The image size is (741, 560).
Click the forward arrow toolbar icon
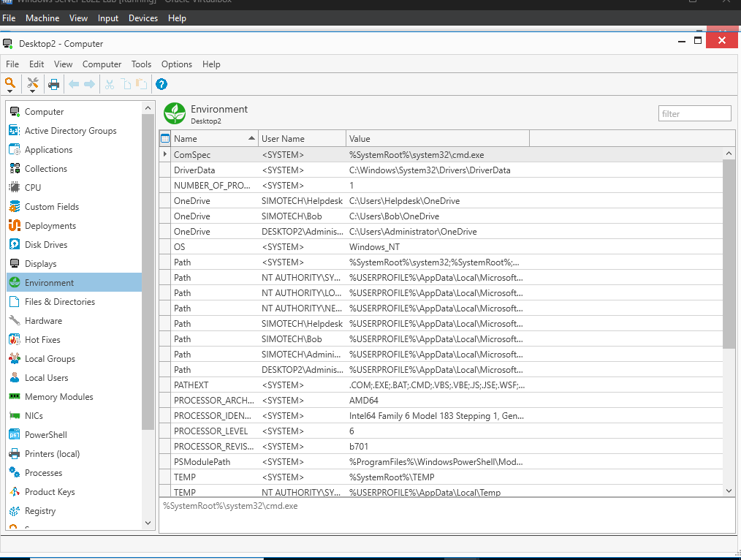(x=89, y=84)
